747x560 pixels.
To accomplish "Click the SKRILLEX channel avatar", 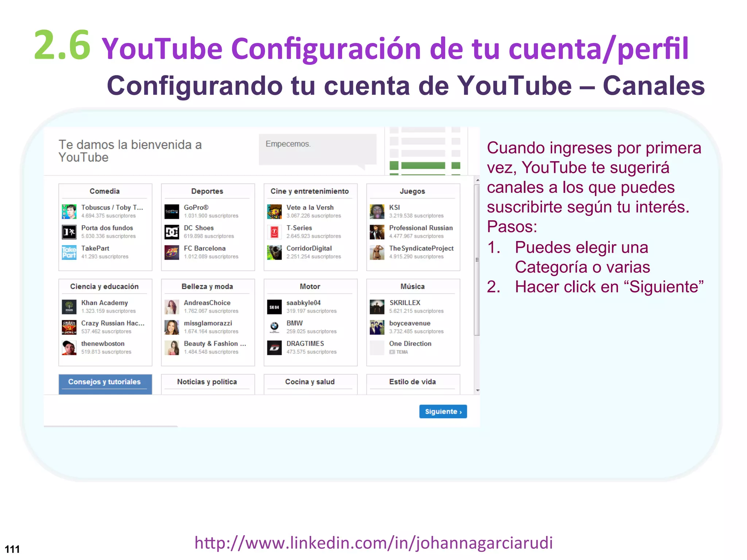I will (377, 307).
